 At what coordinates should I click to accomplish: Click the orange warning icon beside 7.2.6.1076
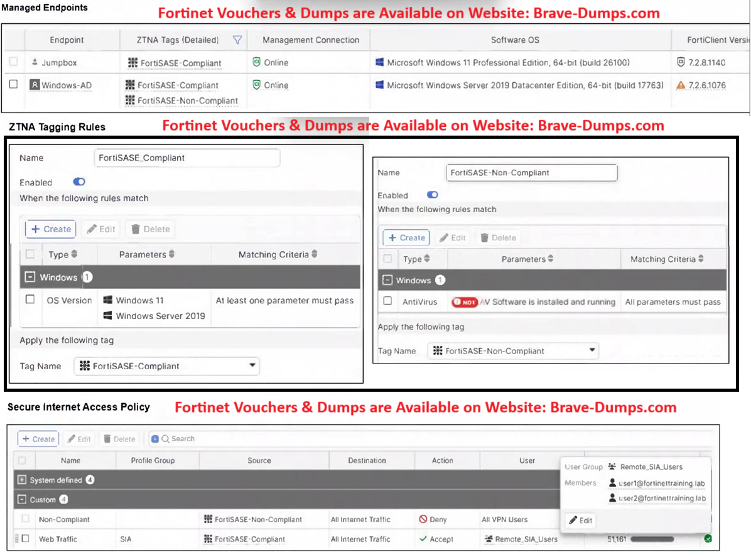point(681,85)
